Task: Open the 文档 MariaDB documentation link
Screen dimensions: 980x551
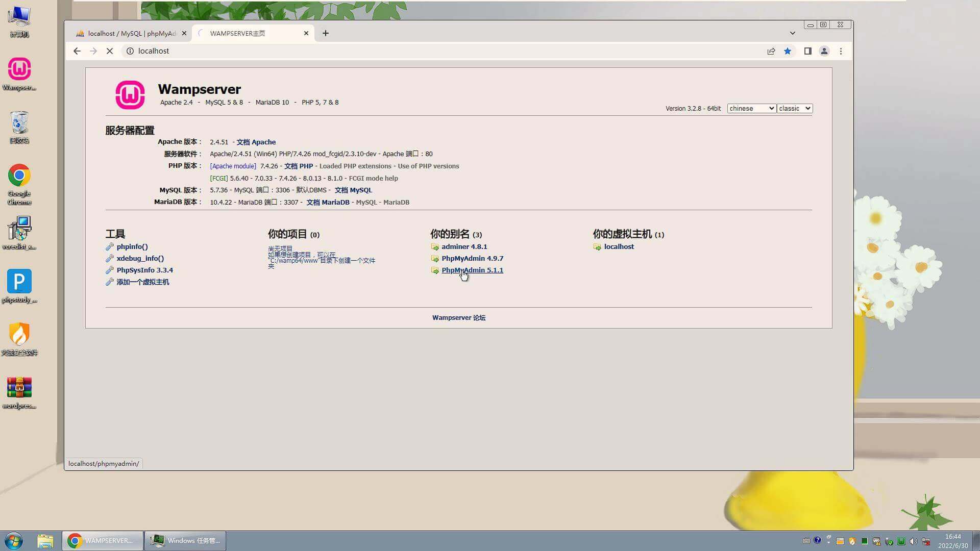Action: click(x=328, y=203)
